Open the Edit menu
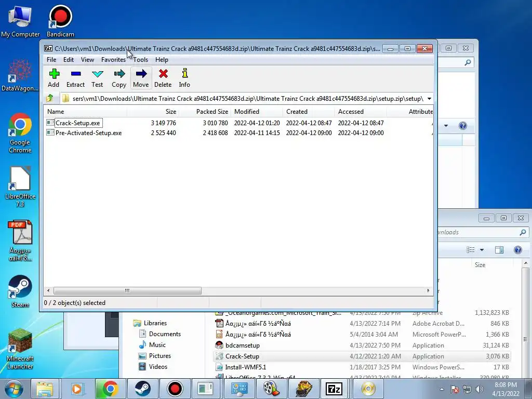This screenshot has width=532, height=399. pos(68,60)
